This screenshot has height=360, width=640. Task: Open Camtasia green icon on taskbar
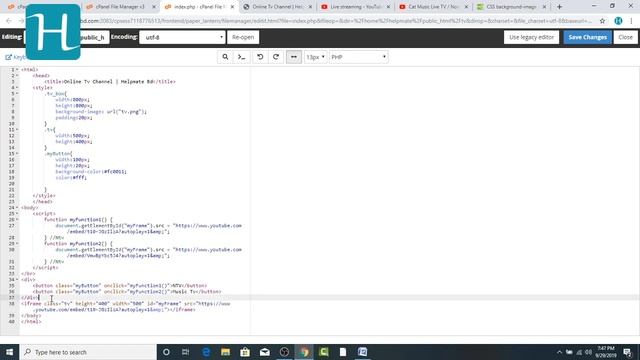(324, 352)
